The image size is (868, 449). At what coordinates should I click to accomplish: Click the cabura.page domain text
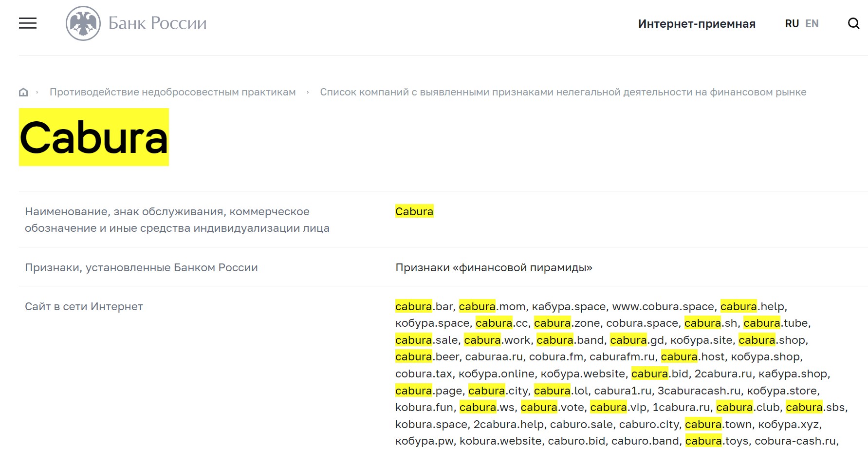(x=428, y=391)
